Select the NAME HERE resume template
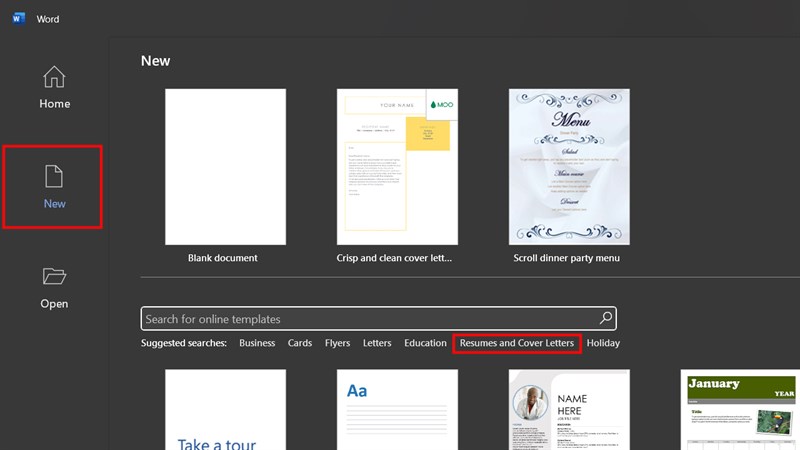The height and width of the screenshot is (450, 800). point(569,410)
